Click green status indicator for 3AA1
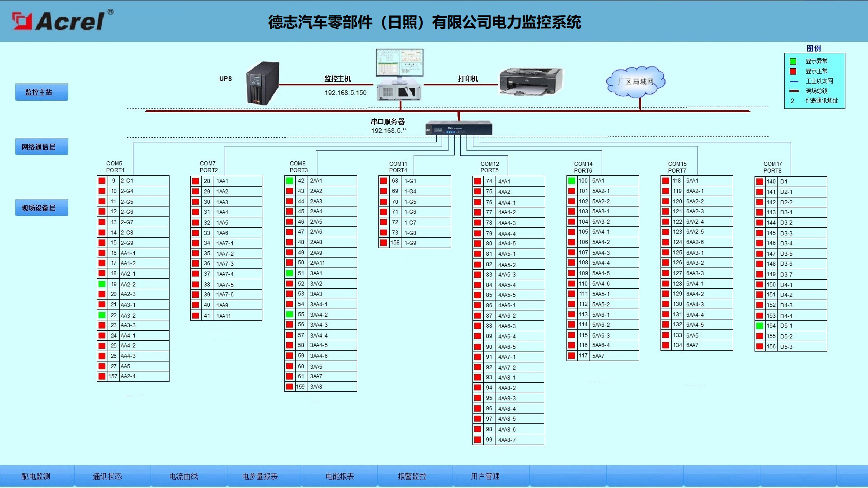This screenshot has width=868, height=488. [290, 273]
